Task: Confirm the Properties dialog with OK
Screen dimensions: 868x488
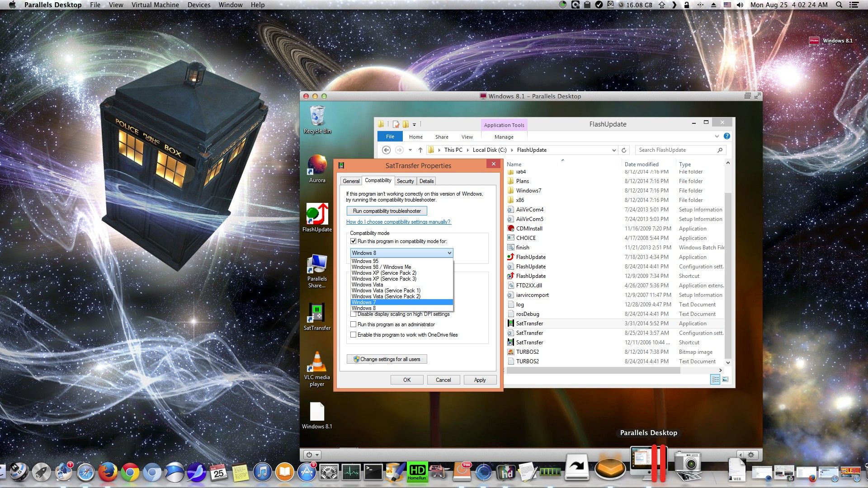Action: [407, 380]
